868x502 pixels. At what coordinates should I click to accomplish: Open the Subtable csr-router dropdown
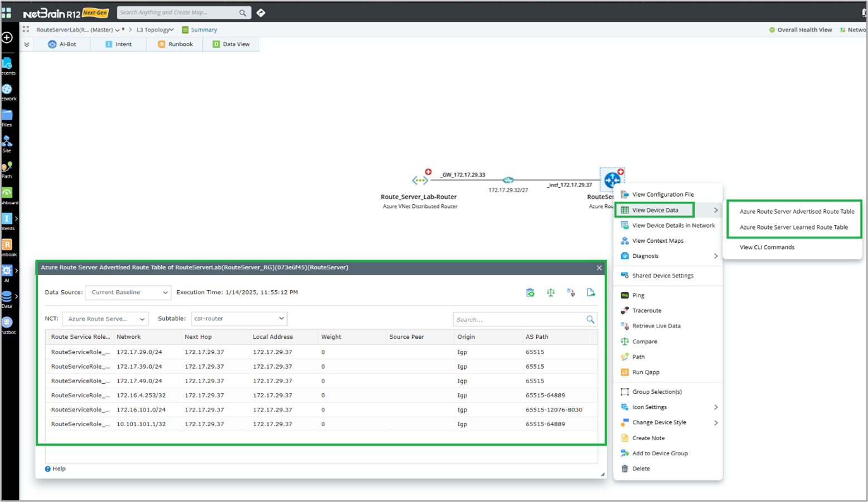click(239, 319)
